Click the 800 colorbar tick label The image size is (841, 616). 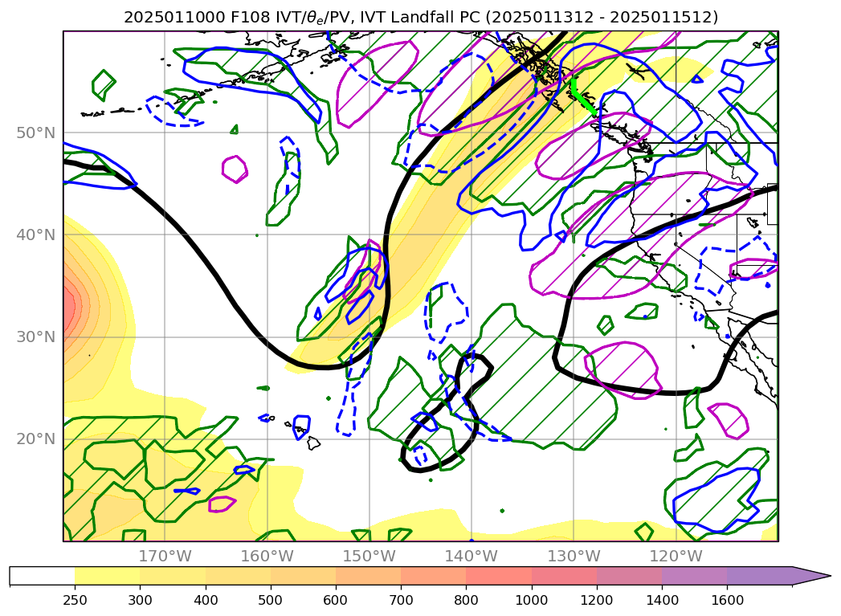tap(466, 600)
